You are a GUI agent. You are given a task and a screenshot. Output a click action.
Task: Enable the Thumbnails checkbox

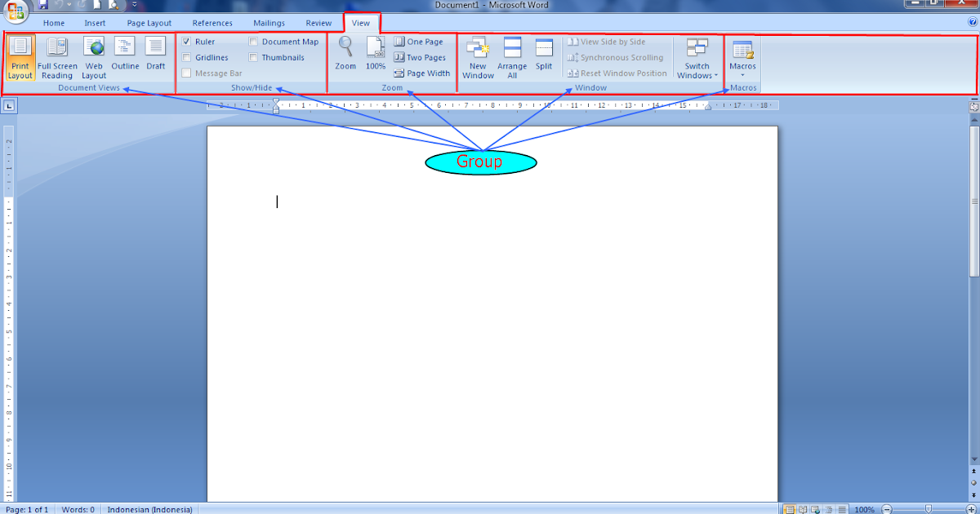point(254,57)
